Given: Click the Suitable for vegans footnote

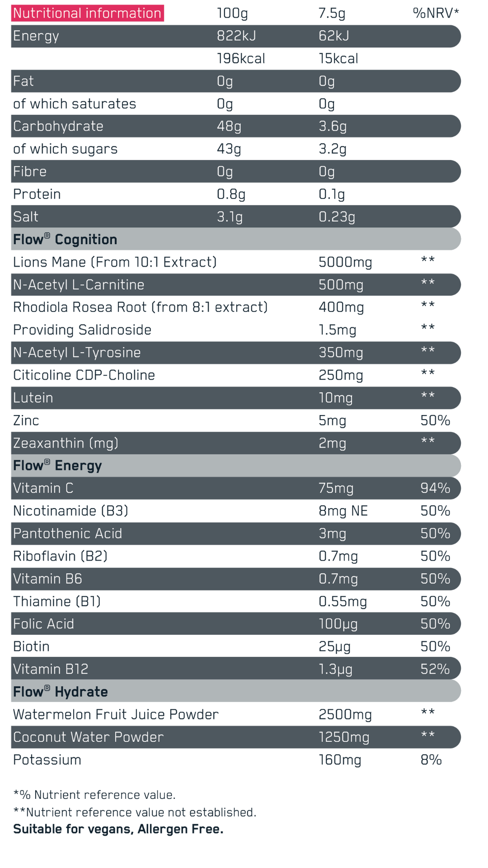Looking at the screenshot, I should tap(118, 829).
